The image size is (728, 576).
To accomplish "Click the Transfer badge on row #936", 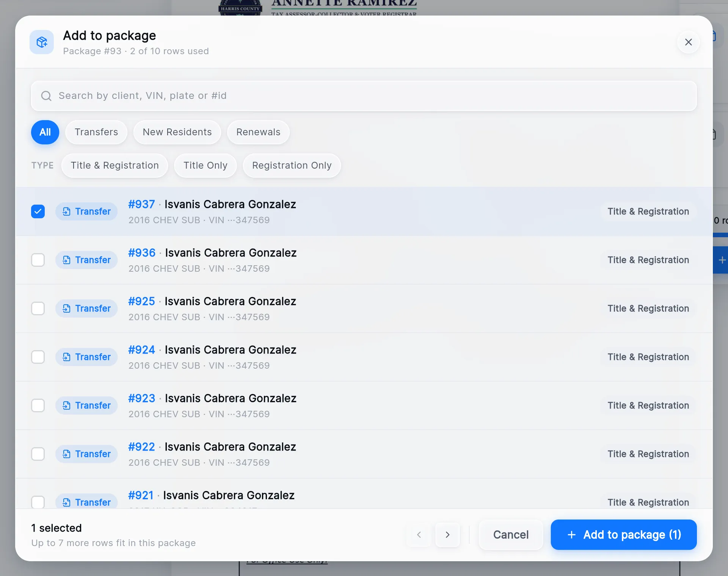I will coord(86,260).
